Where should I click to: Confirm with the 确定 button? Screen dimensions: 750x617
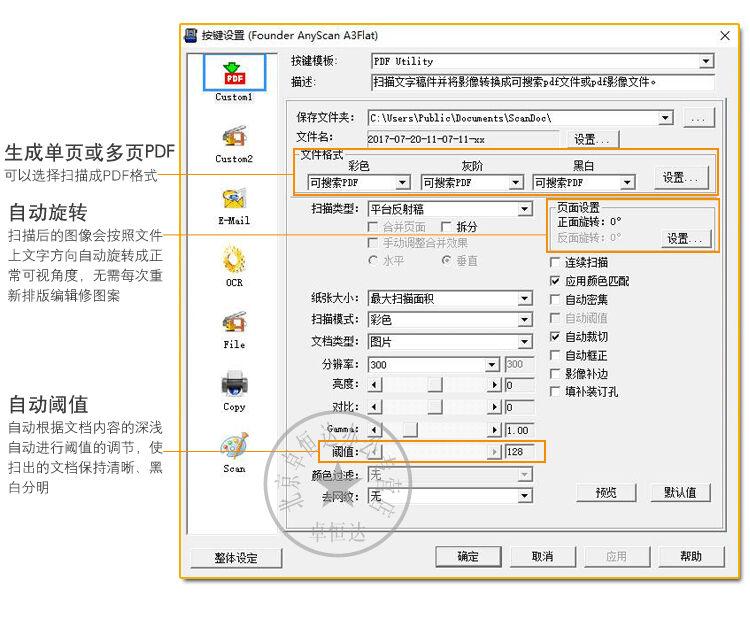click(468, 556)
